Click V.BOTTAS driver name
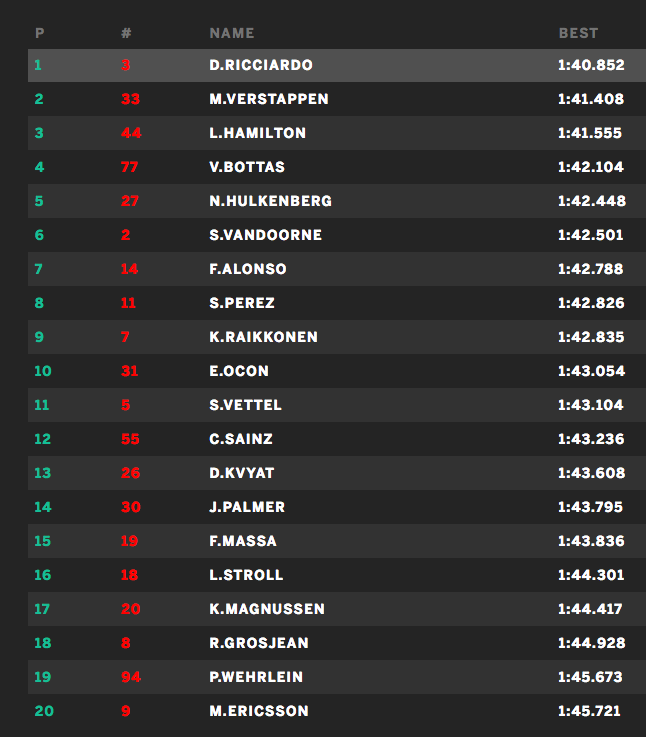 point(247,167)
